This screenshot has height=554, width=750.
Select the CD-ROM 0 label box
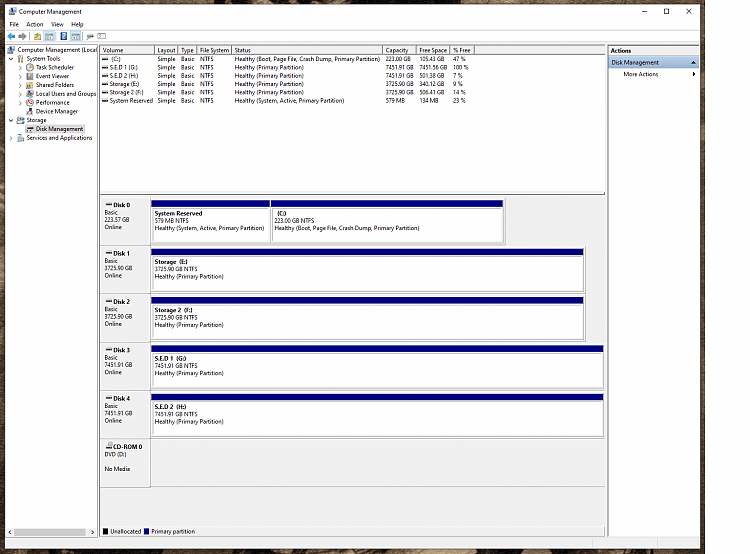click(x=125, y=463)
